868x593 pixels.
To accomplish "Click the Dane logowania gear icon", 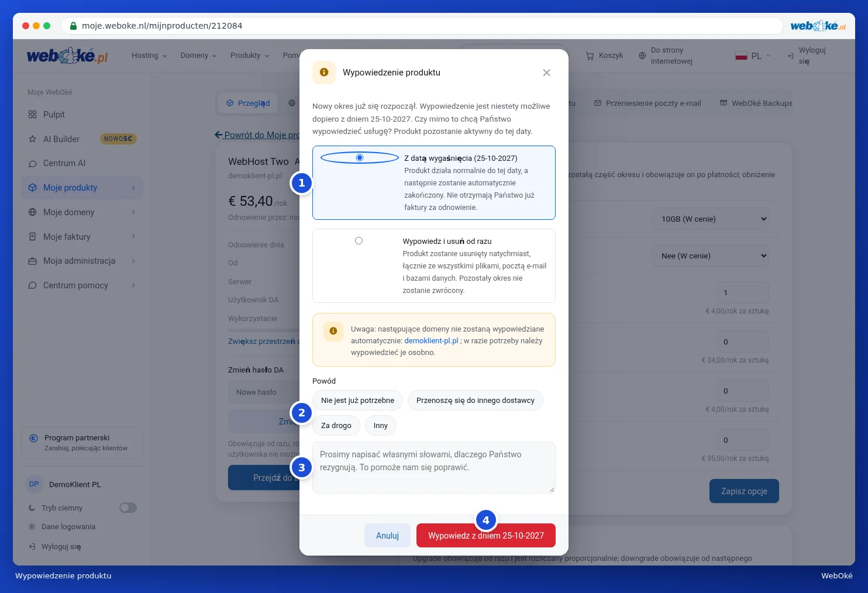I will pos(32,527).
